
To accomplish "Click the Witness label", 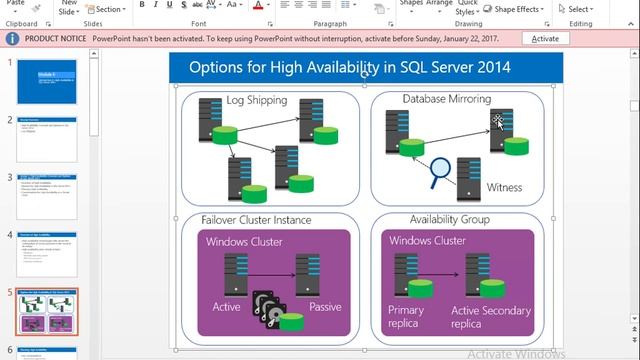I will 504,187.
